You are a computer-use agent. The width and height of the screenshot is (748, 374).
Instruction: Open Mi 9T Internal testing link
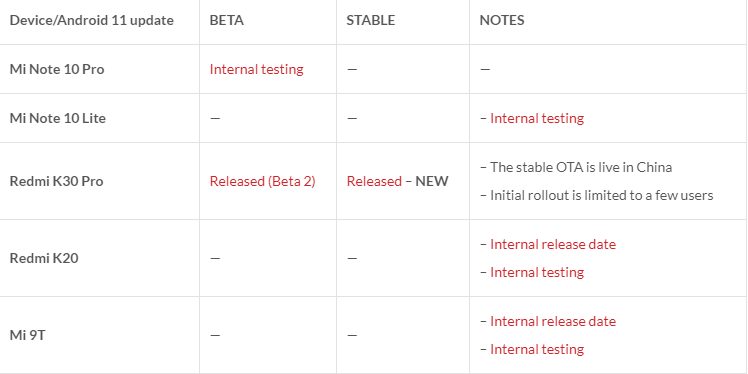coord(537,349)
